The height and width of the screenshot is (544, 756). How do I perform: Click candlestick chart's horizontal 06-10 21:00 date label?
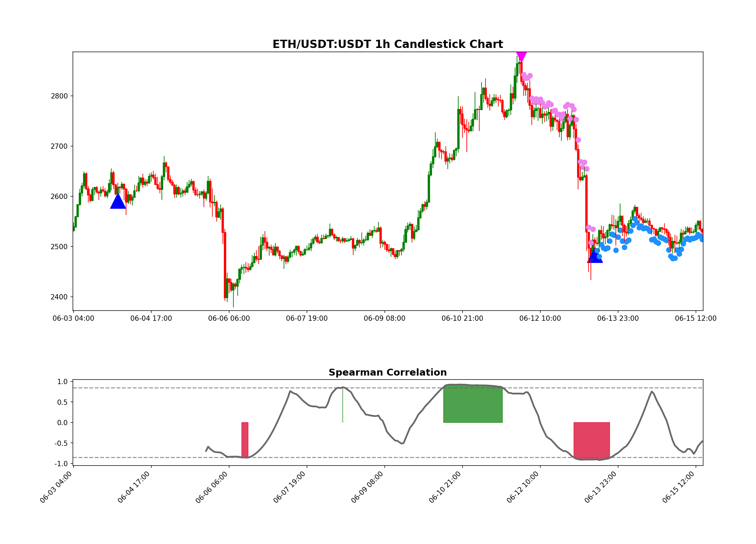tap(462, 319)
